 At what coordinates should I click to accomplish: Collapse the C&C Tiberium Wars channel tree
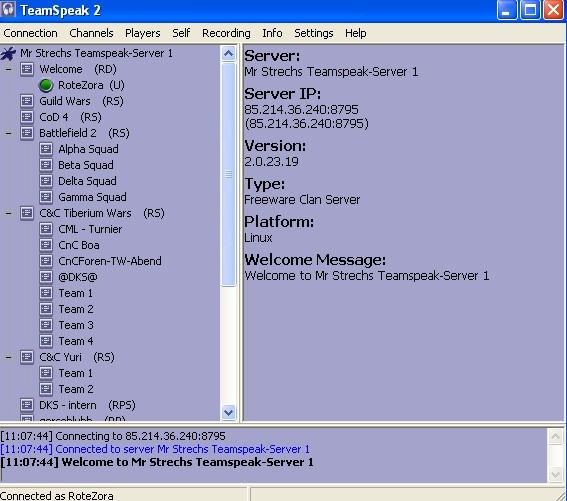(x=8, y=213)
